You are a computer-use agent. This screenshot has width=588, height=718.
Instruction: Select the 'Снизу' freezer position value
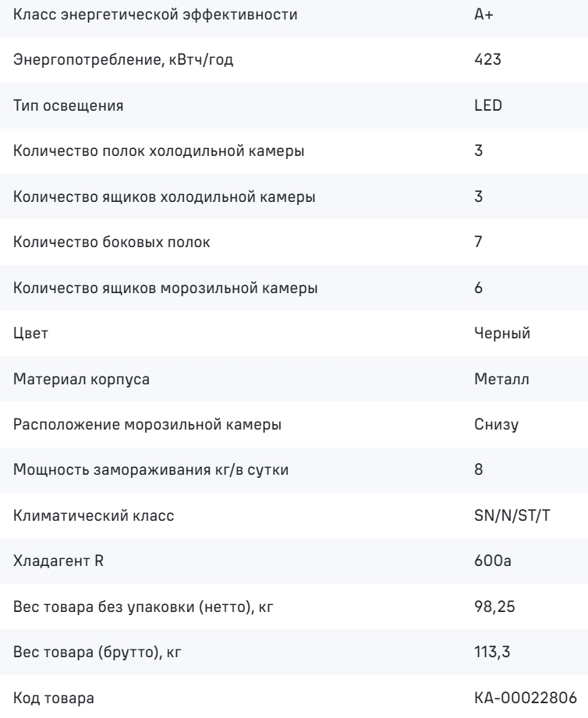coord(497,424)
